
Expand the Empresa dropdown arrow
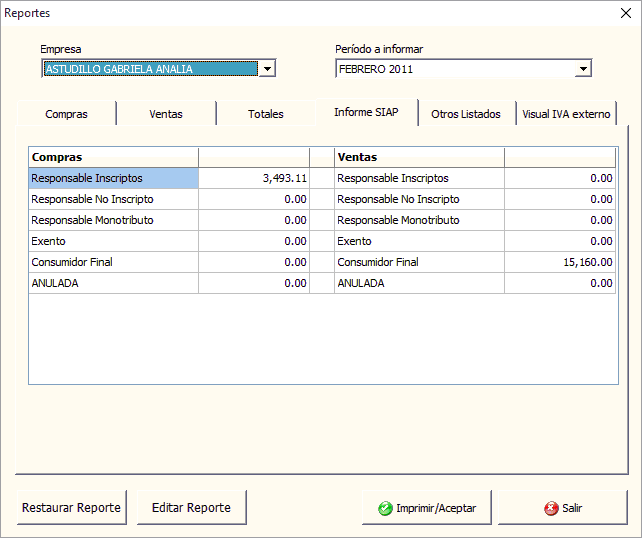coord(266,69)
